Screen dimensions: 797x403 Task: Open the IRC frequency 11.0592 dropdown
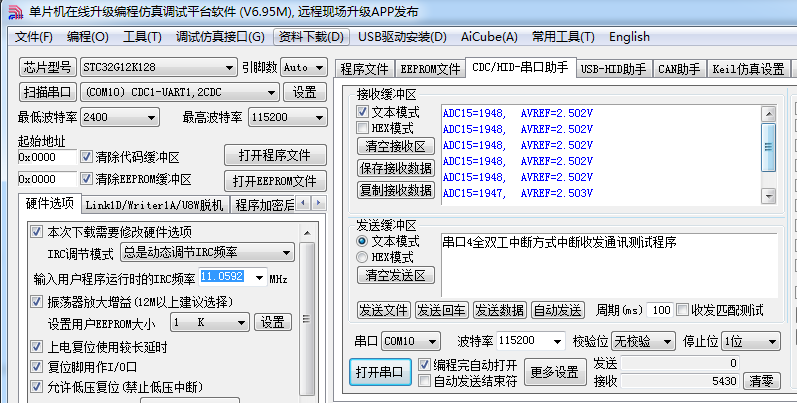pyautogui.click(x=259, y=277)
